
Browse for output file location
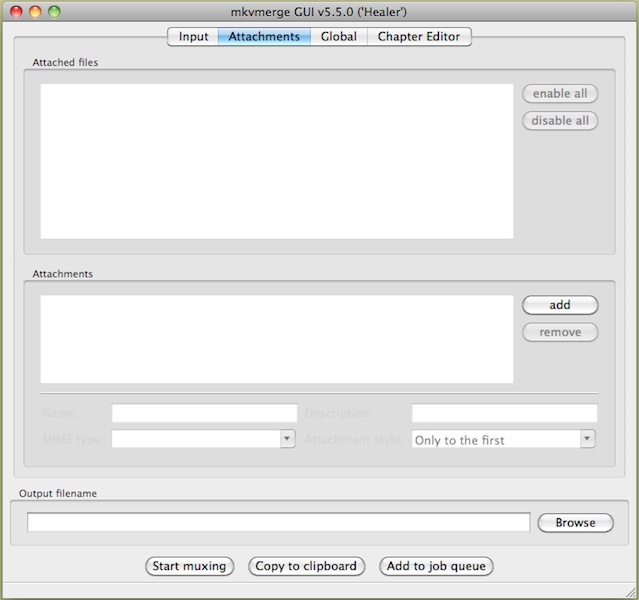575,523
